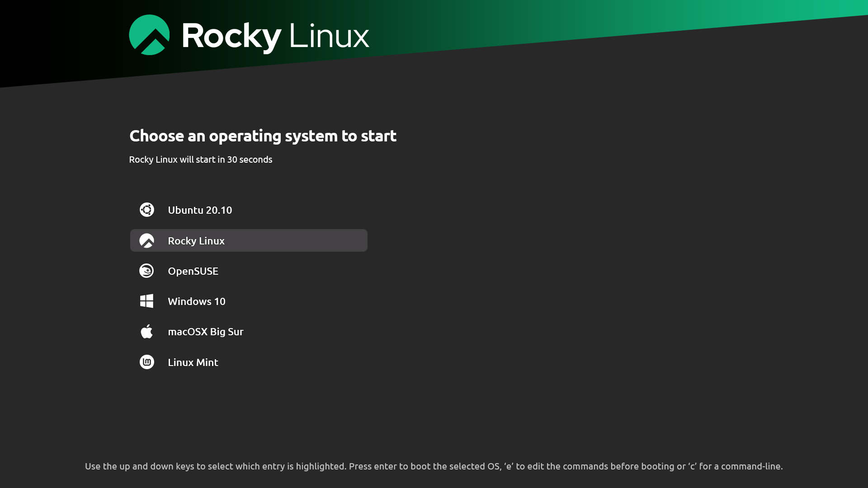Screen dimensions: 868x488
Task: Click the Rocky Linux entry icon
Action: pos(147,240)
